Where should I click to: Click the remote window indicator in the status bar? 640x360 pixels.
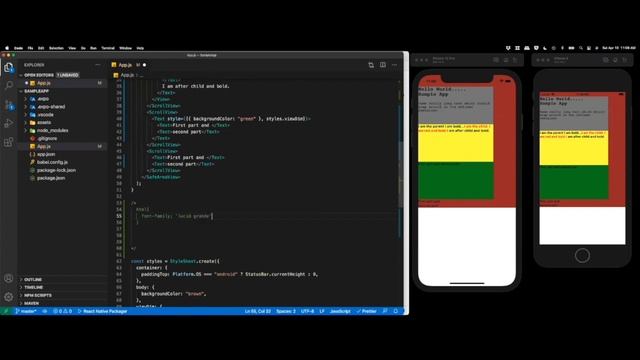[6, 311]
